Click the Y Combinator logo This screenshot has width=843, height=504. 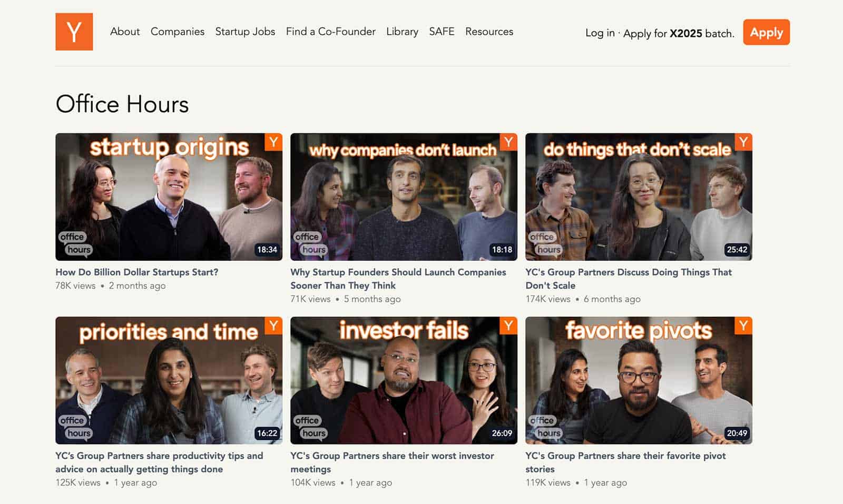74,32
